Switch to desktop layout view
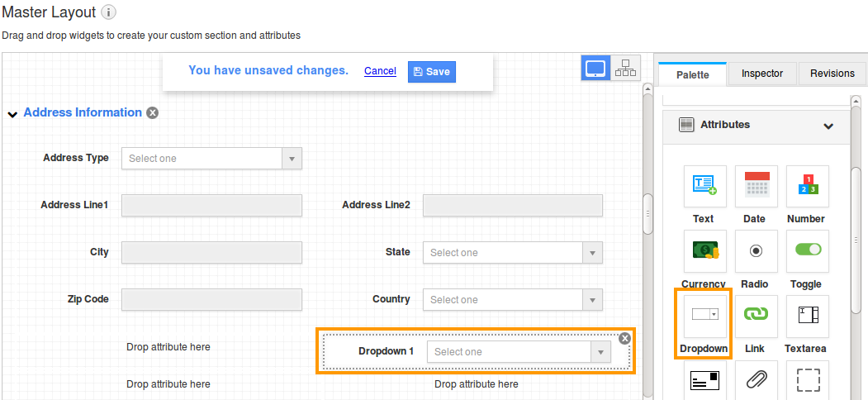The width and height of the screenshot is (868, 400). [x=595, y=68]
